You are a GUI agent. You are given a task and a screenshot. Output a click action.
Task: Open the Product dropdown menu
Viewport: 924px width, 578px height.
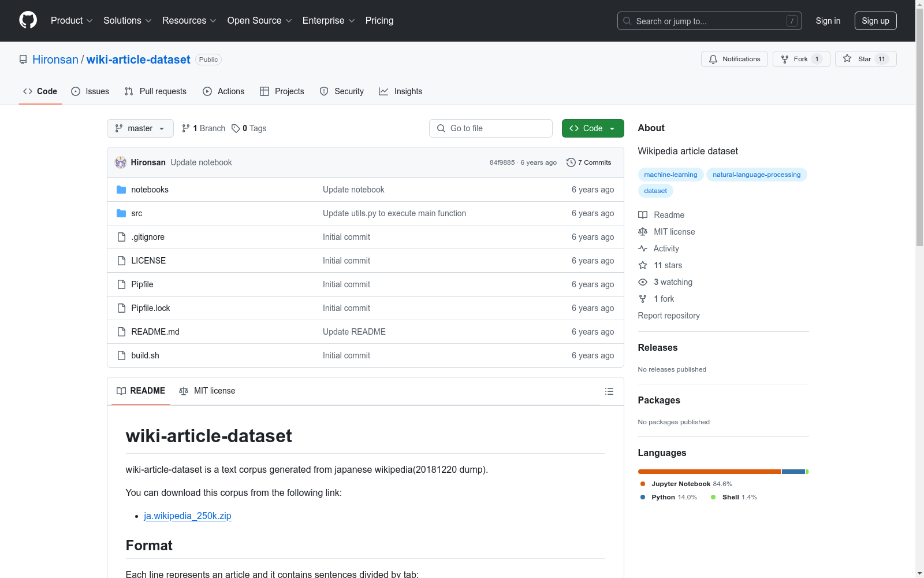coord(72,21)
